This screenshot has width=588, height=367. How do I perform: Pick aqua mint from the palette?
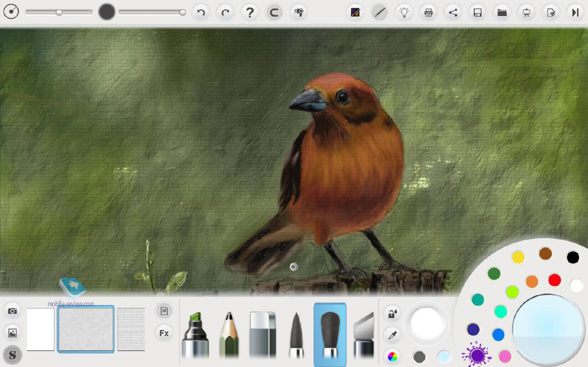point(501,311)
